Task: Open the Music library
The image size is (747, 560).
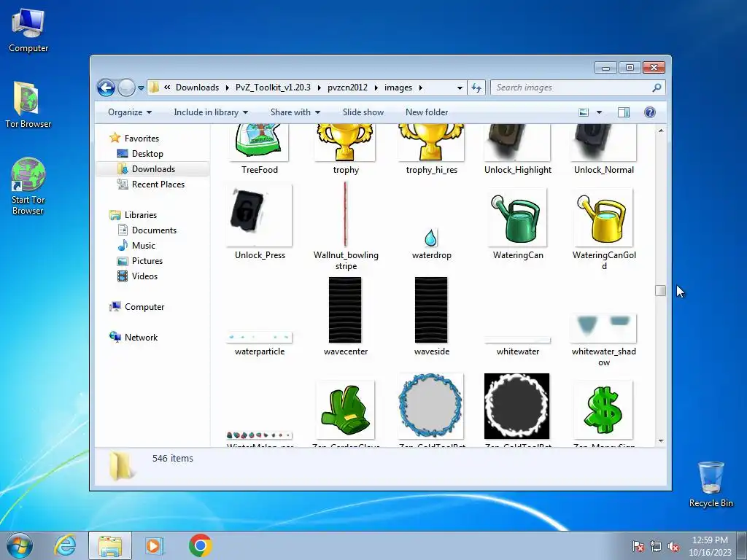Action: [144, 246]
